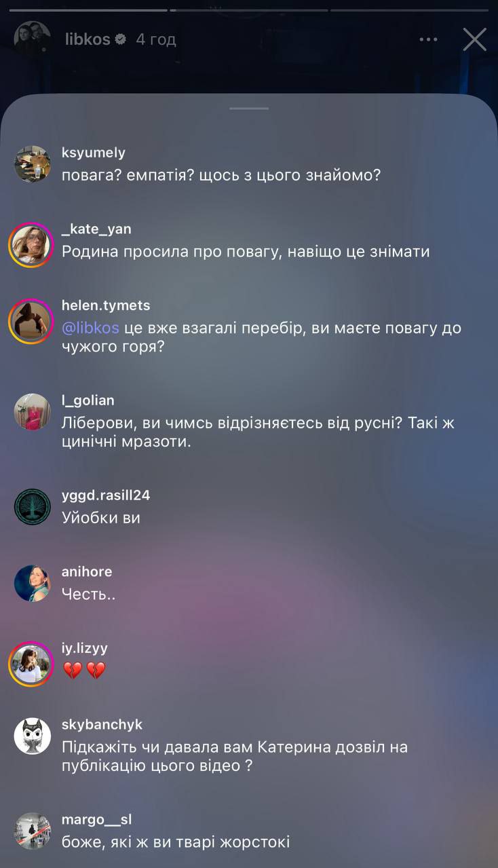Open the three-dots story options menu

click(x=428, y=39)
